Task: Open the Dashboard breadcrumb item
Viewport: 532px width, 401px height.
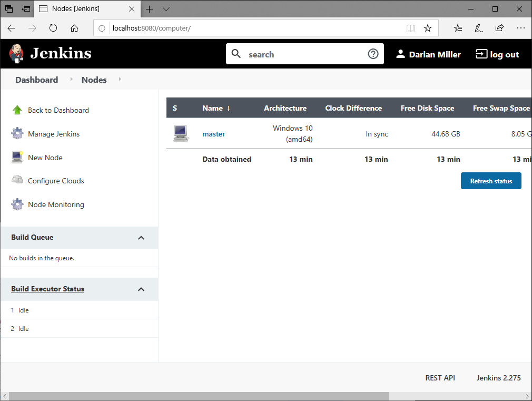Action: [x=36, y=80]
